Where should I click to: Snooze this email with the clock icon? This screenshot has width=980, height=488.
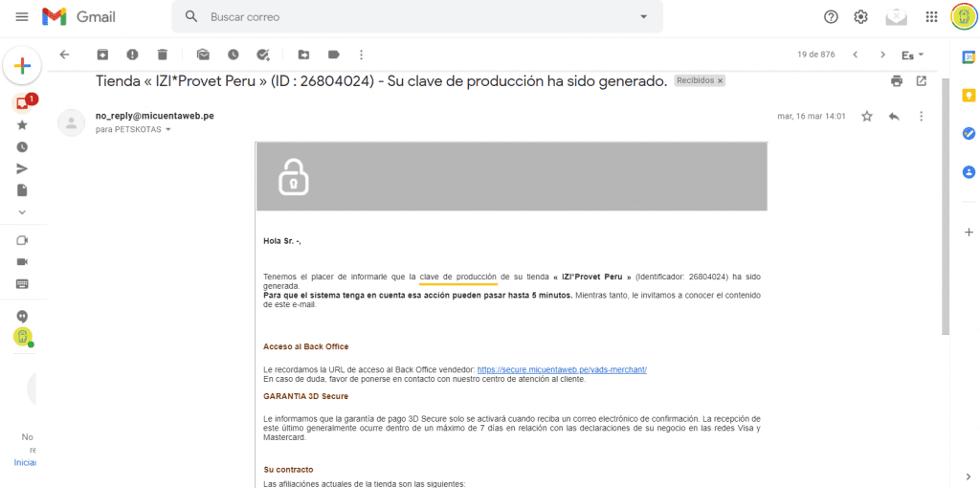[x=234, y=55]
